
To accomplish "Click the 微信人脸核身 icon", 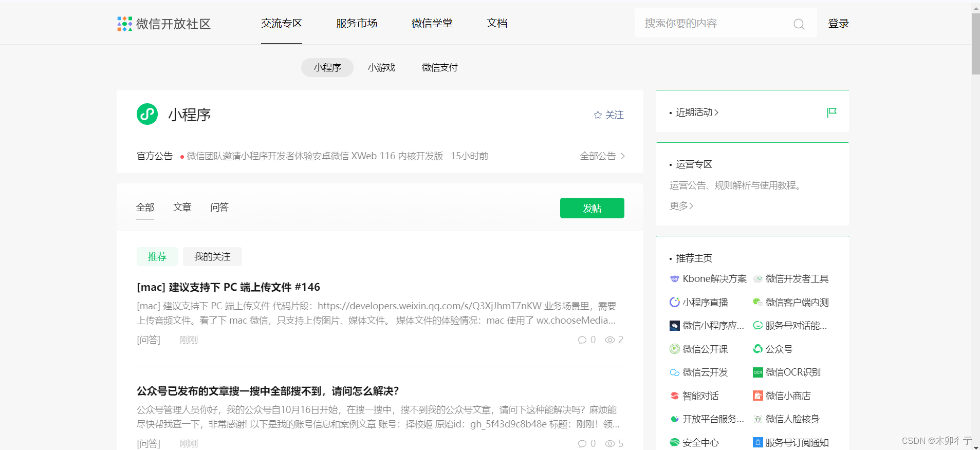I will 757,419.
